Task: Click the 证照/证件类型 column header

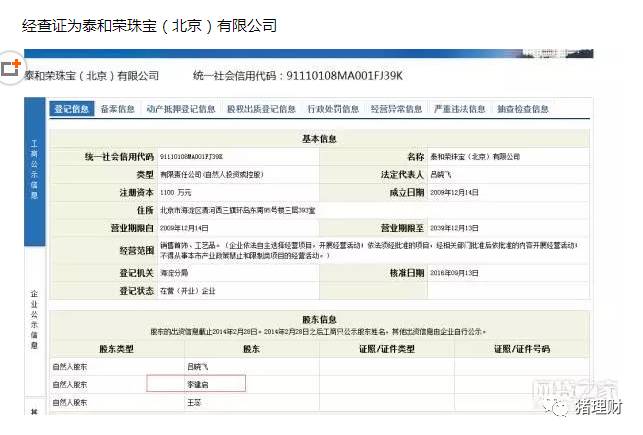Action: coord(387,349)
